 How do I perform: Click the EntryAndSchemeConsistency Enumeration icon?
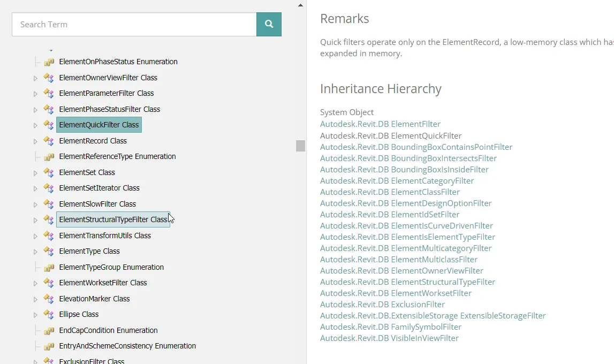tap(49, 346)
